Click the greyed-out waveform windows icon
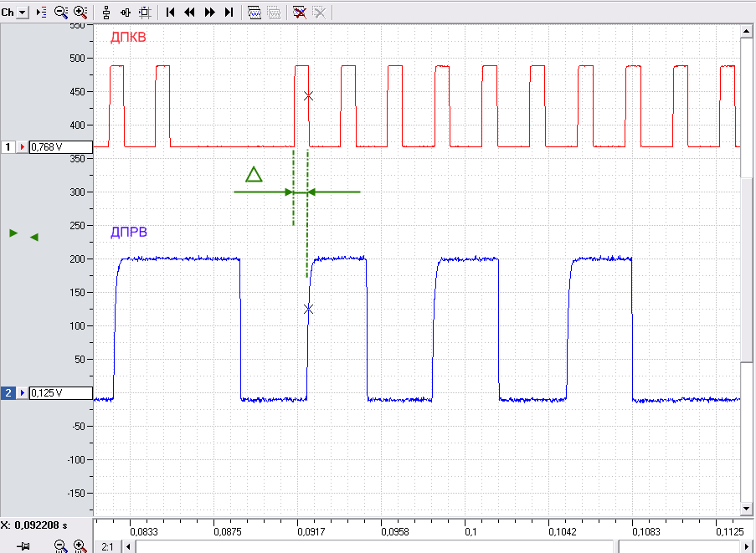Viewport: 756px width, 553px height. click(x=274, y=13)
